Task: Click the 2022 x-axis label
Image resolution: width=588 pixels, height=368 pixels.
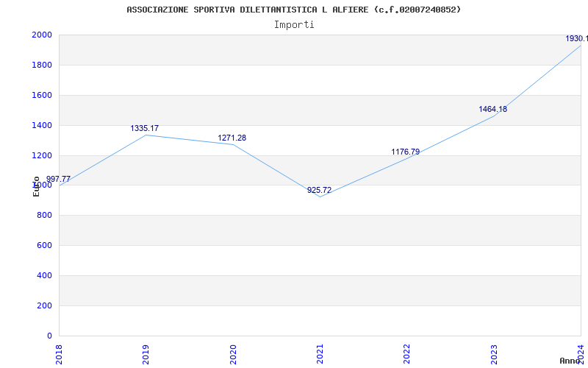Action: point(407,354)
